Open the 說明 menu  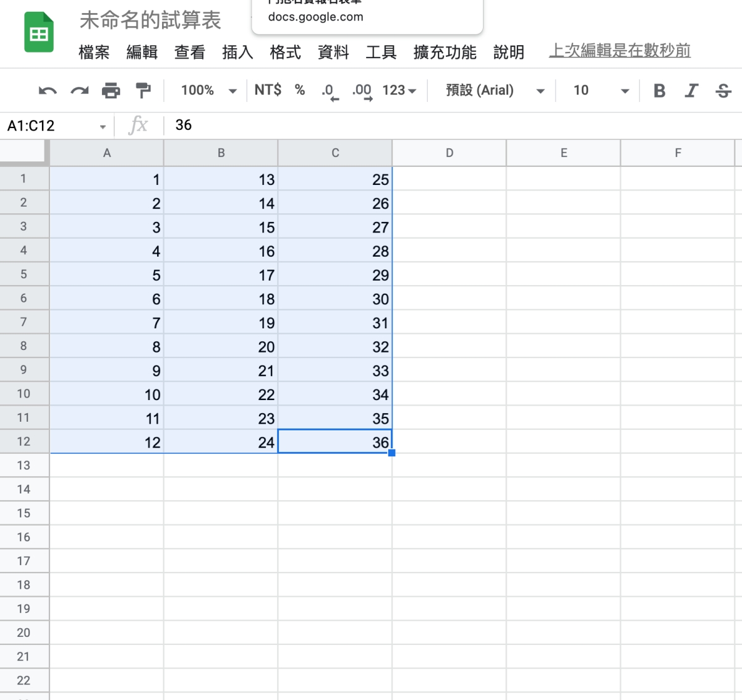tap(509, 52)
